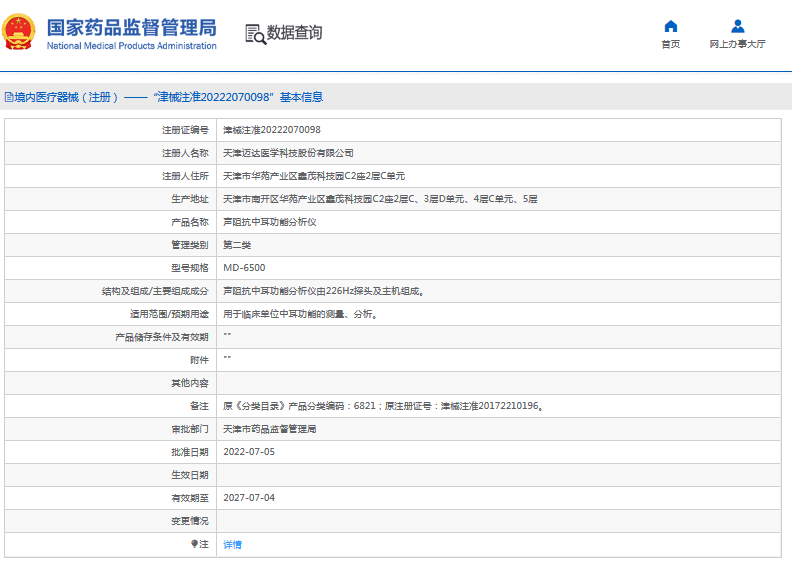Click National Medical Products Administration text
Viewport: 792px width, 564px height.
(131, 45)
